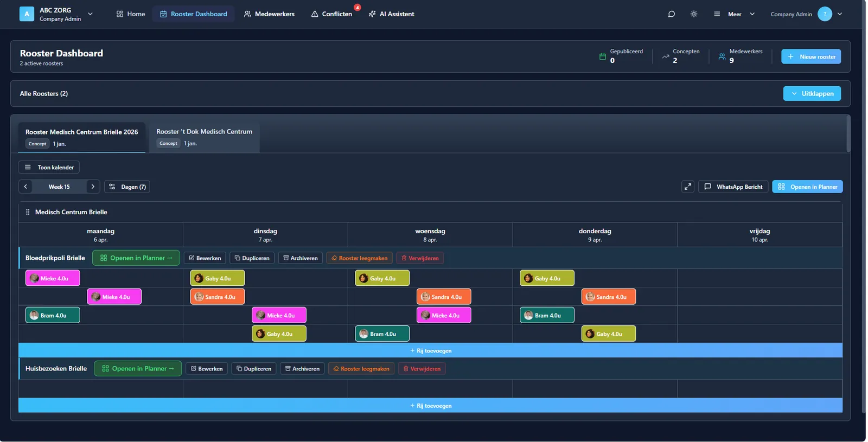The width and height of the screenshot is (868, 442).
Task: Select Mieke 4.0u shift on Monday first row
Action: pos(53,278)
